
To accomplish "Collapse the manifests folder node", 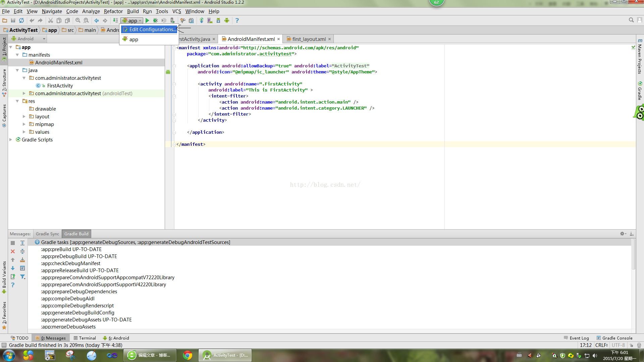I will pos(17,55).
